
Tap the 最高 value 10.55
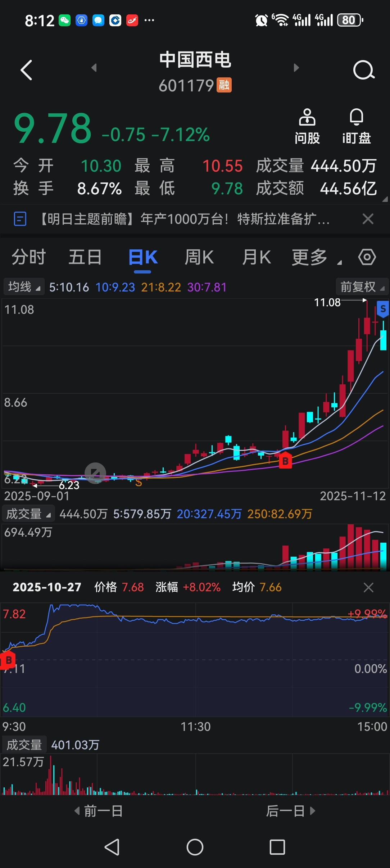(223, 166)
